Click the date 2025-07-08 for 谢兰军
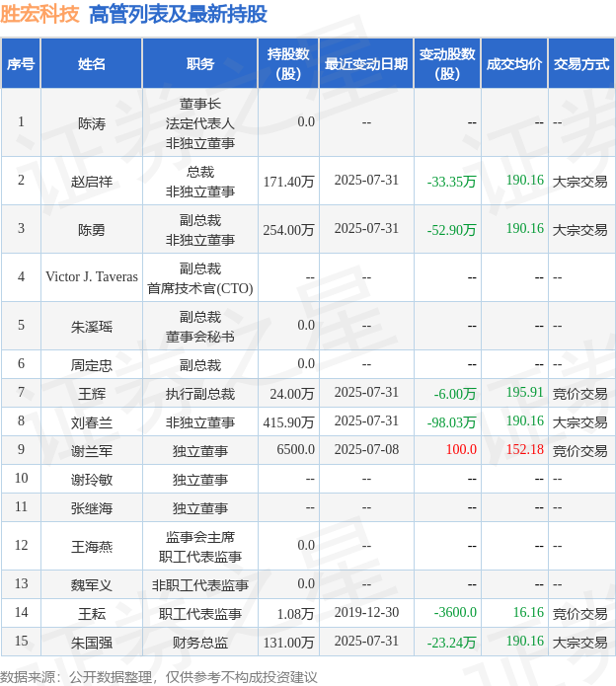Screen dimensions: 616x686 point(366,449)
